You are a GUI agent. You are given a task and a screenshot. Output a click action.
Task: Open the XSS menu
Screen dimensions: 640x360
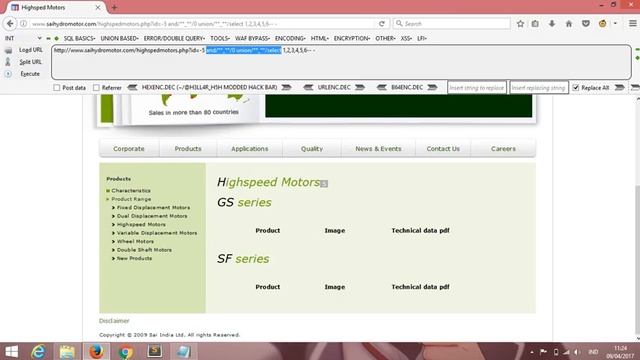coord(406,38)
